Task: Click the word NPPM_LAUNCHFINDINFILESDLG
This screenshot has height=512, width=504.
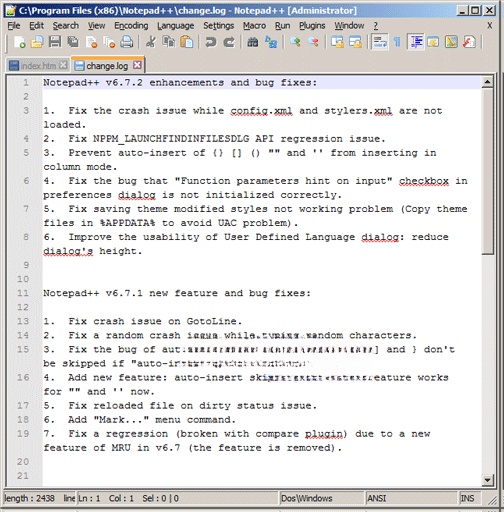Action: (171, 139)
